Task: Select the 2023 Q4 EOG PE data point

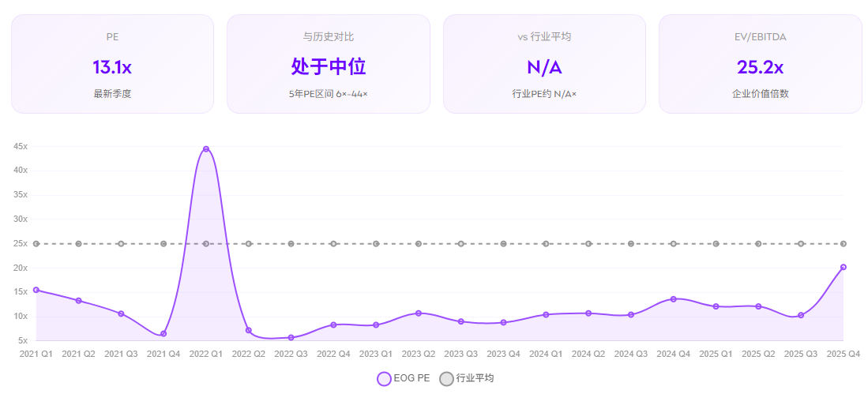Action: 503,323
